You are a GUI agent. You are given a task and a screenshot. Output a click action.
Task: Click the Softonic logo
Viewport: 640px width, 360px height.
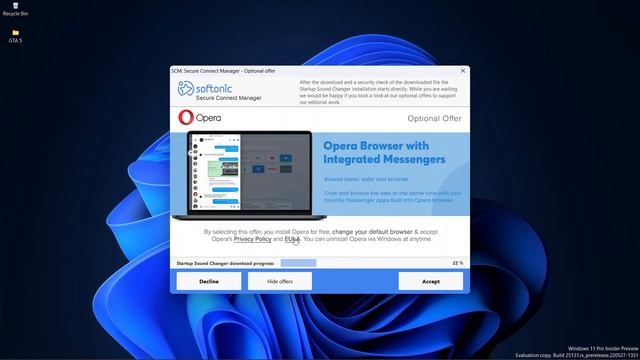point(205,88)
